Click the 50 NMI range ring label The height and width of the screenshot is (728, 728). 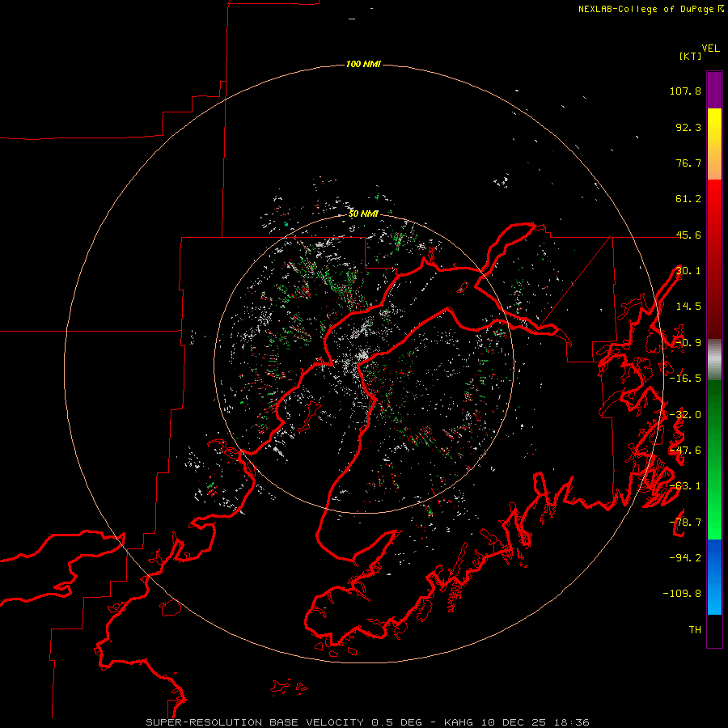coord(363,214)
